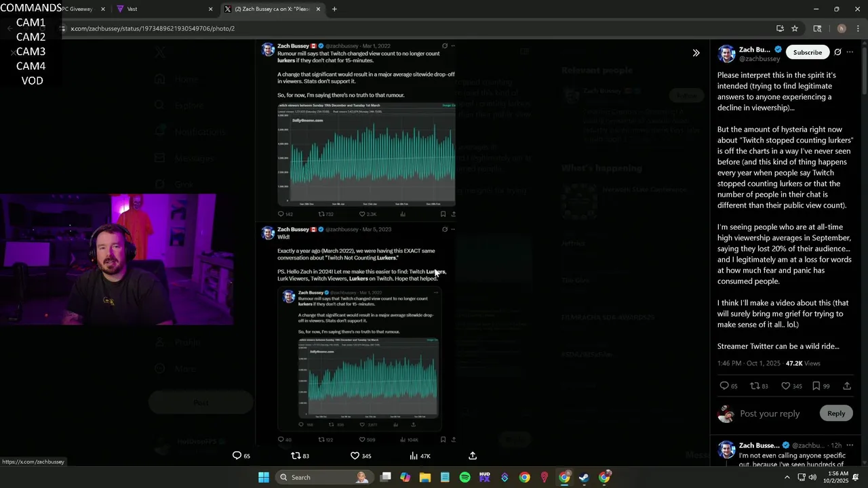Share the Mar 1, 2022 tweet
This screenshot has width=868, height=488.
[x=453, y=214]
